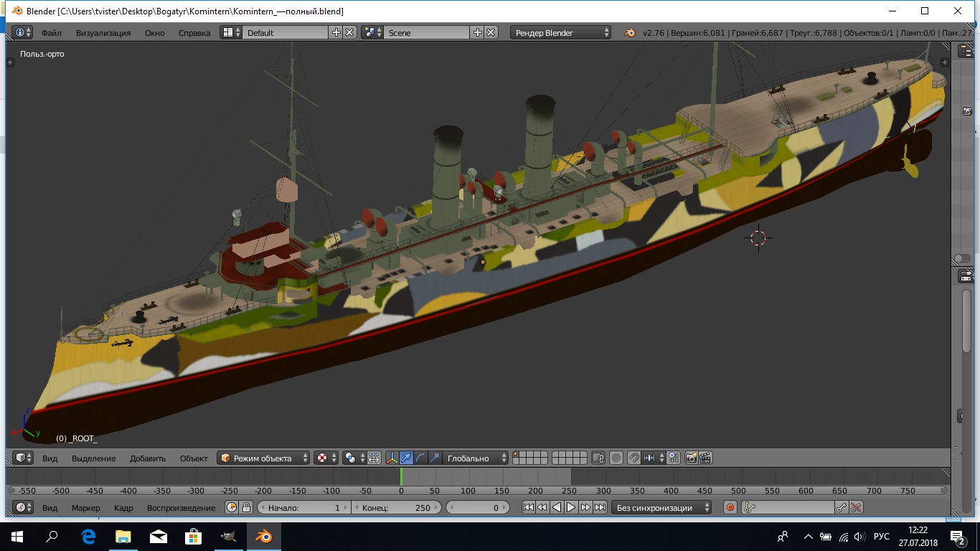Click the Blender logo icon in header
Image resolution: width=980 pixels, height=551 pixels.
tap(629, 32)
